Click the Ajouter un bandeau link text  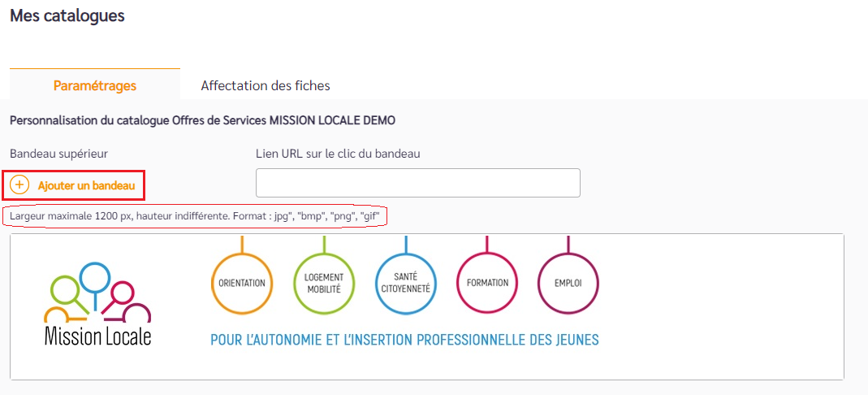click(86, 186)
